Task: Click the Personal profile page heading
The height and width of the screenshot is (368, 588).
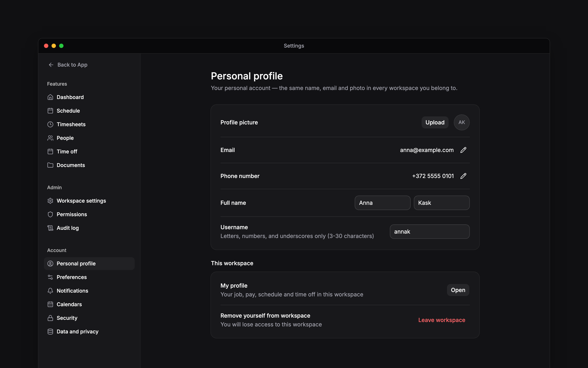Action: [247, 76]
